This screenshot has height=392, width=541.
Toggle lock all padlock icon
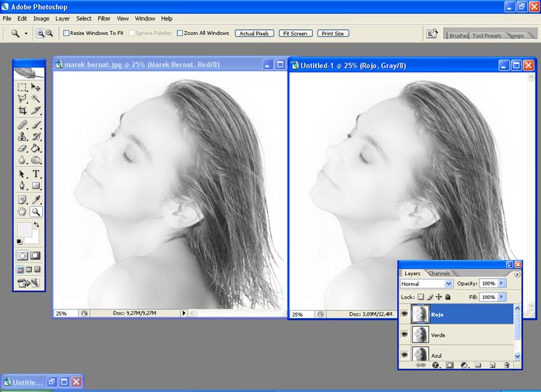click(x=448, y=297)
